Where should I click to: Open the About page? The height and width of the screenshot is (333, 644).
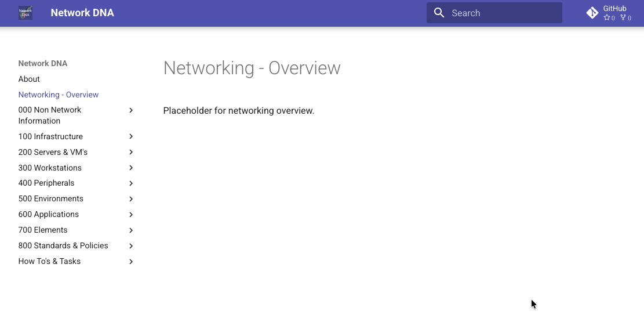[29, 79]
